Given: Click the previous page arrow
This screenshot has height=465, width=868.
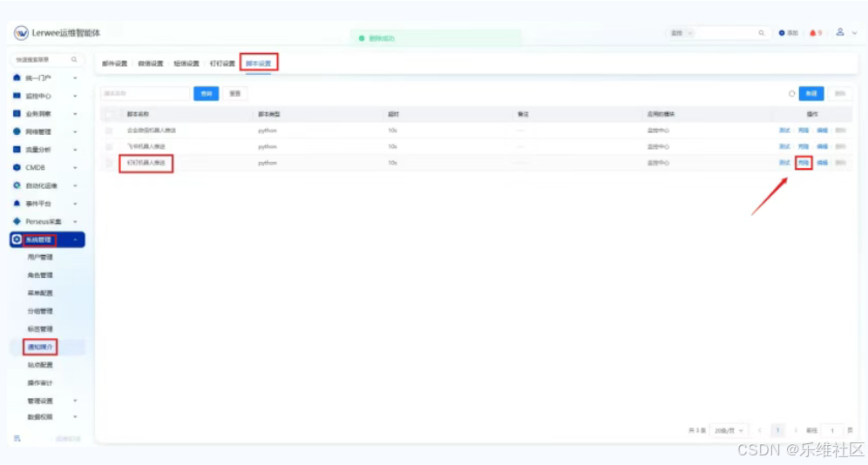Looking at the screenshot, I should tap(760, 430).
